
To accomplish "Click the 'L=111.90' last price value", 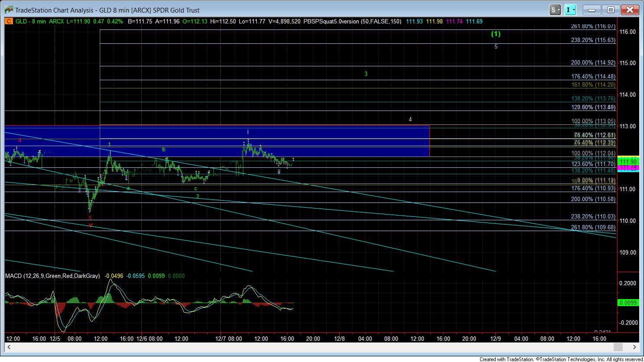I will [x=79, y=21].
